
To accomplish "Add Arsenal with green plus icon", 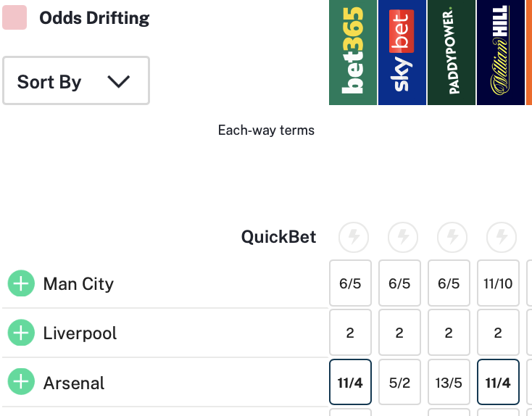I will pyautogui.click(x=21, y=383).
